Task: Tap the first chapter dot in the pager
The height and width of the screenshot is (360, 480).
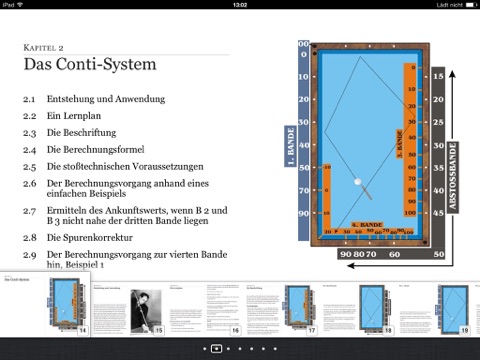Action: (x=204, y=349)
